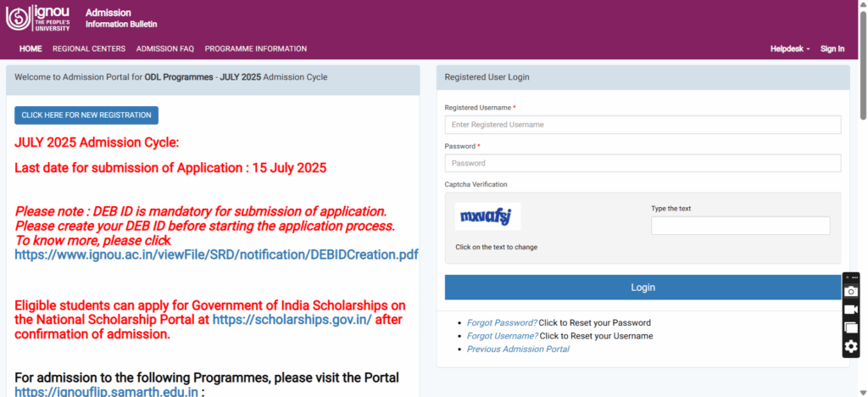Click into the Password field
This screenshot has height=397, width=868.
(643, 163)
